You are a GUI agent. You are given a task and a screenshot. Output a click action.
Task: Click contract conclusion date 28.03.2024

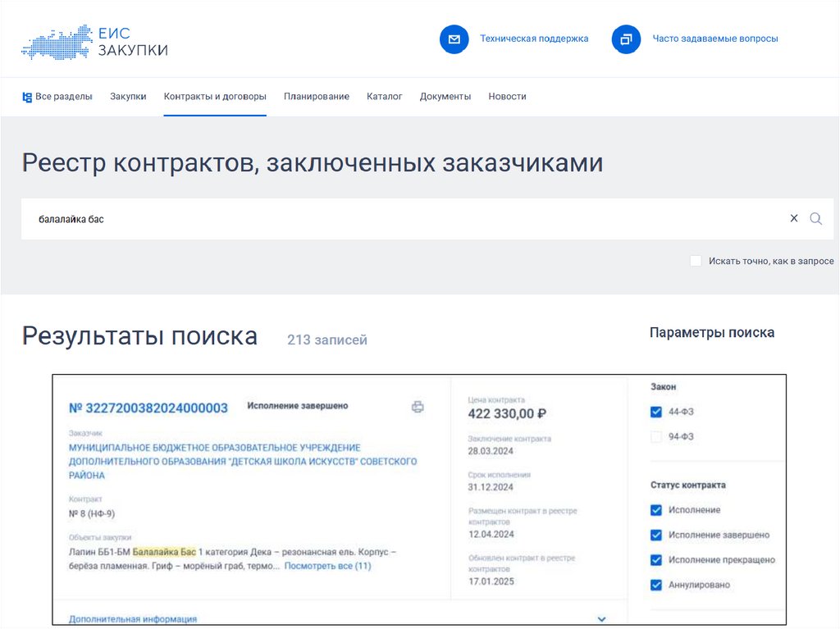[491, 451]
